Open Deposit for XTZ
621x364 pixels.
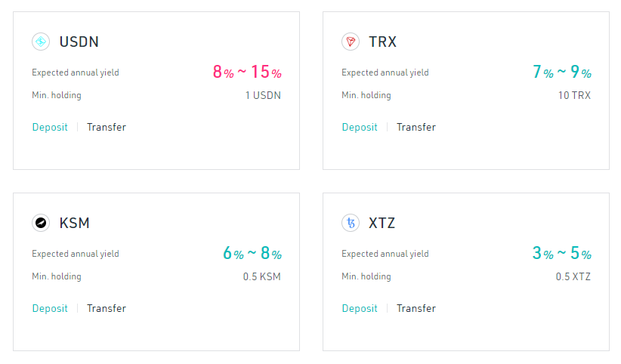tap(360, 308)
